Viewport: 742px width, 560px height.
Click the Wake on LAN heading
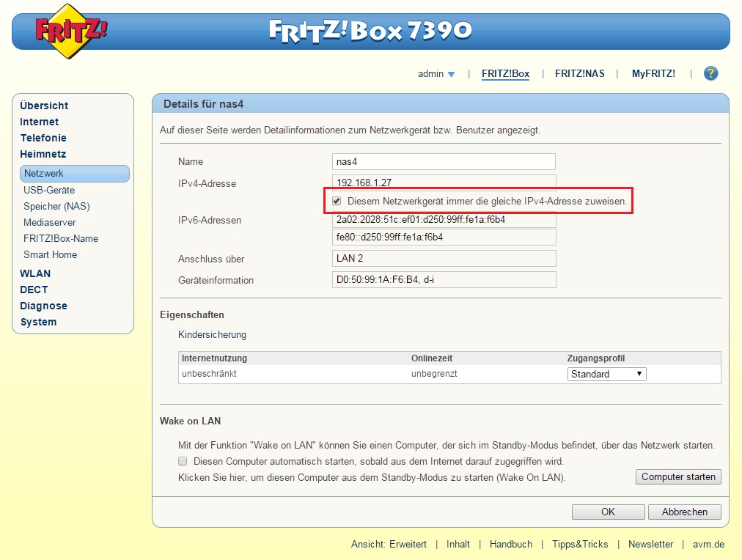[190, 421]
